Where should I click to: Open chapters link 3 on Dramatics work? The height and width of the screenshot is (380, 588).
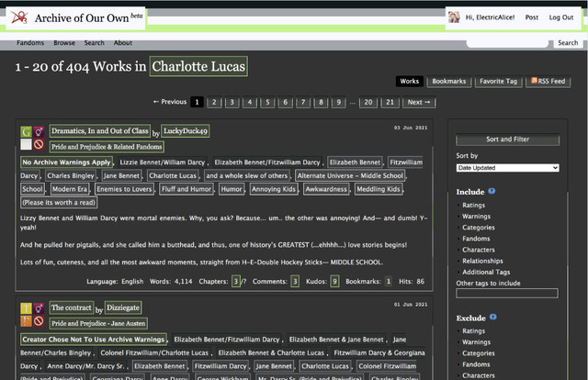(x=236, y=281)
